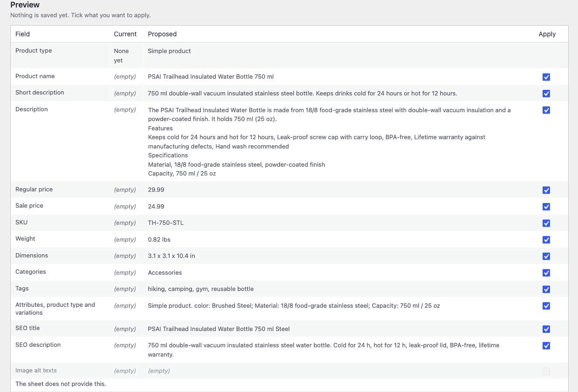Viewport: 578px width, 392px height.
Task: Click tags value 'hiking, camping, gym, reusable bottle'
Action: [201, 289]
